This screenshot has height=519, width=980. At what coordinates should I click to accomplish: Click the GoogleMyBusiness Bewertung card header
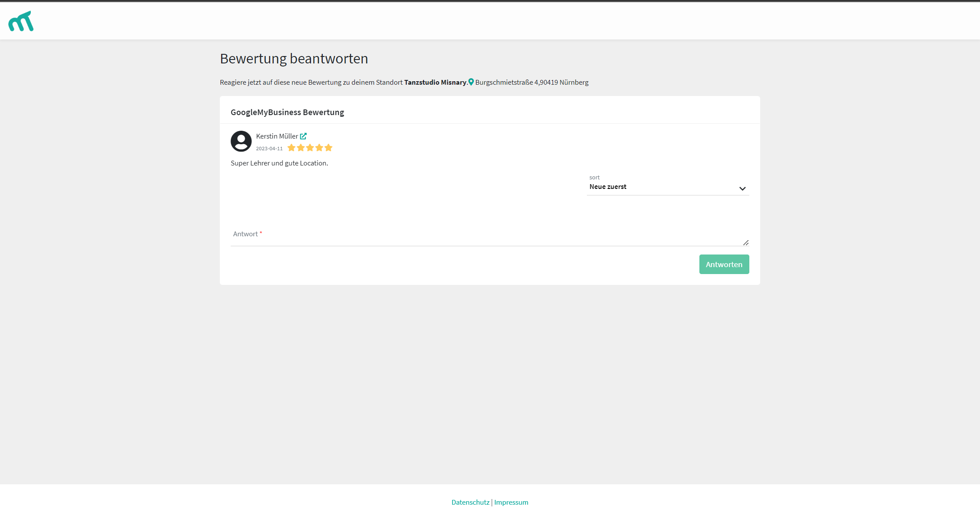click(287, 112)
